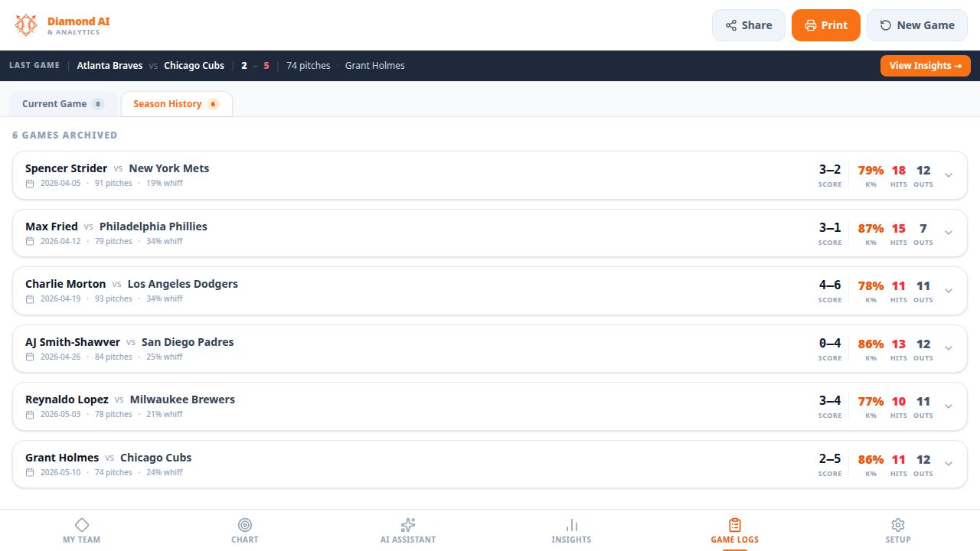The width and height of the screenshot is (980, 551).
Task: Click 'San Diego Padres' opponent name
Action: point(188,342)
